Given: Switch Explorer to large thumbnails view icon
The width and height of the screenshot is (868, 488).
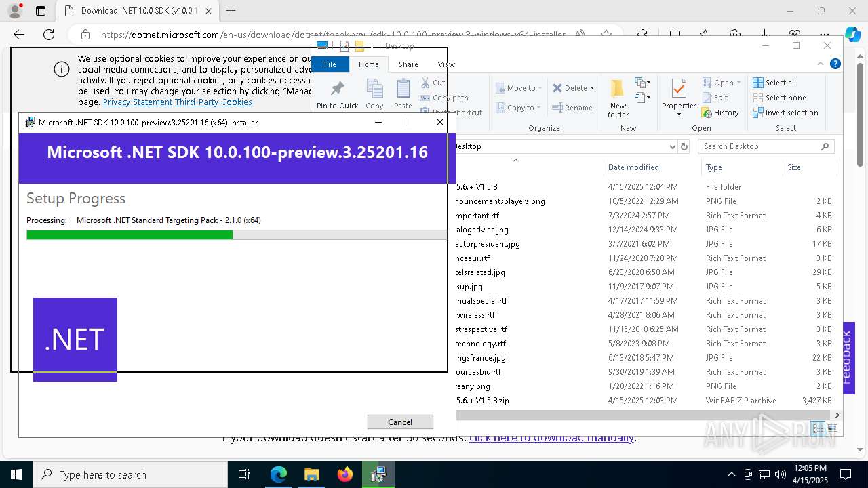Looking at the screenshot, I should tap(833, 428).
